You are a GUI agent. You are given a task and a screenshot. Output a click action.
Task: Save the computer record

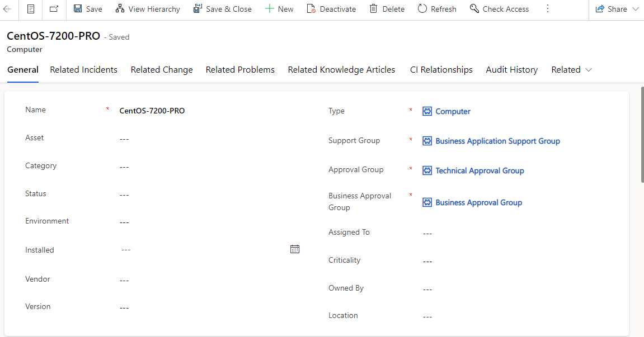coord(87,8)
